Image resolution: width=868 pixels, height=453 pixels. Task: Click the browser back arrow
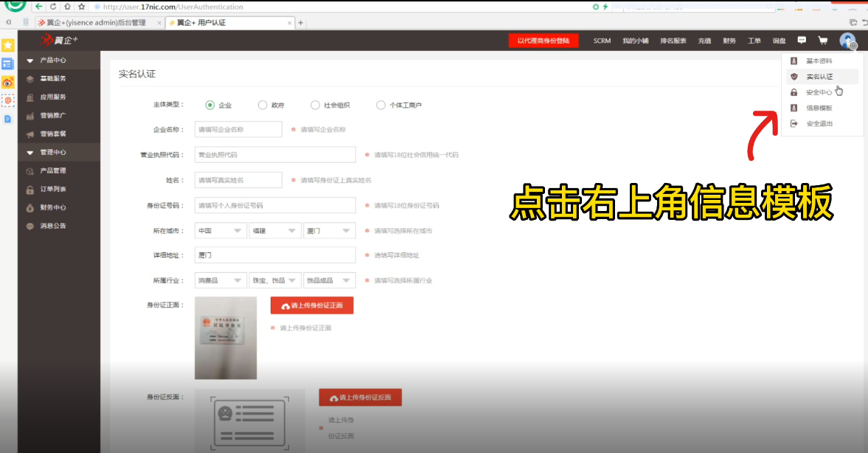click(x=39, y=7)
